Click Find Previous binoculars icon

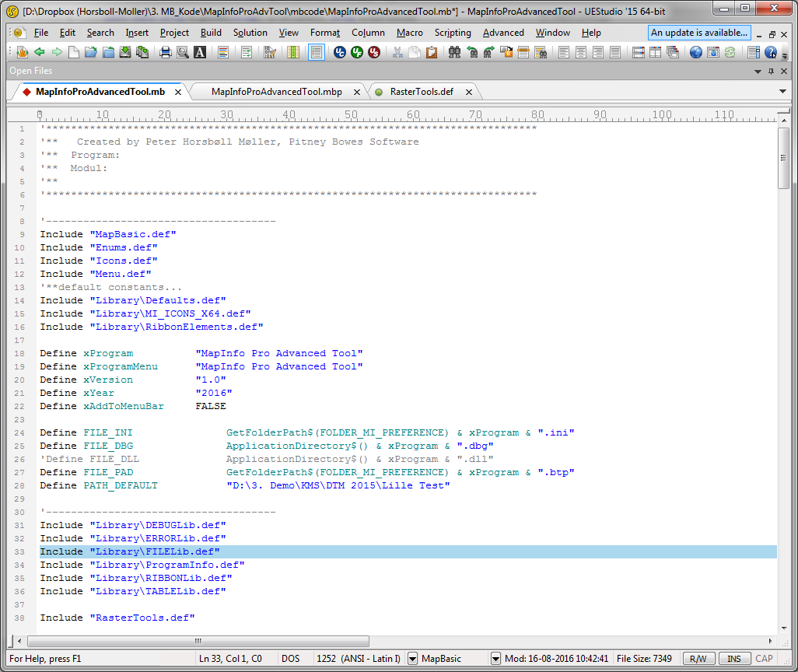tap(472, 52)
